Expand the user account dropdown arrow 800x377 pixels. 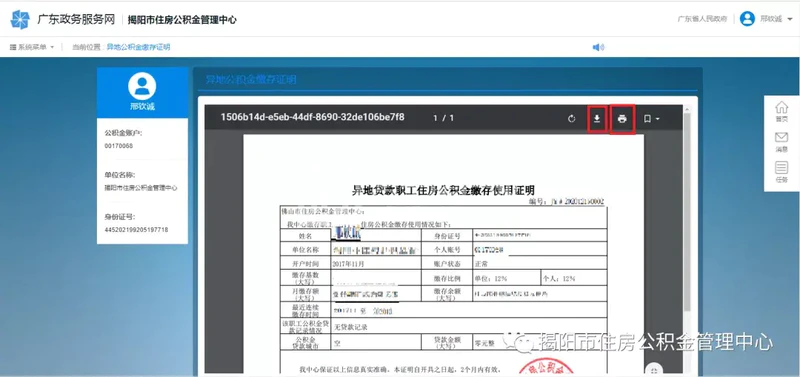click(789, 19)
